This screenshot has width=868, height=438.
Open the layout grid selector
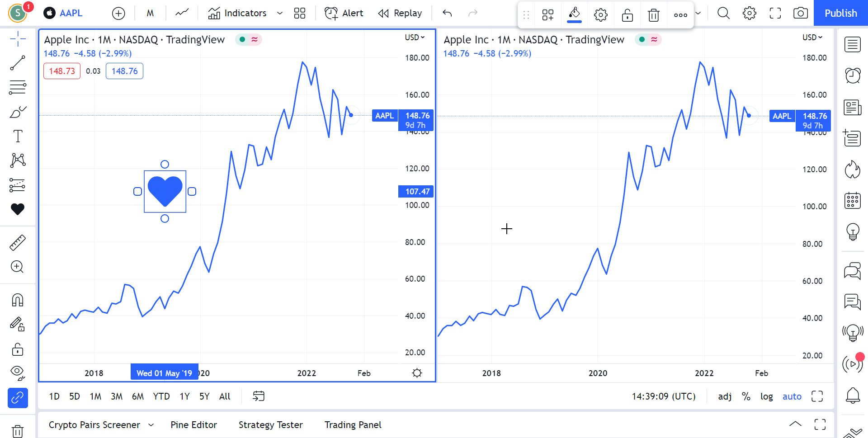coord(300,13)
